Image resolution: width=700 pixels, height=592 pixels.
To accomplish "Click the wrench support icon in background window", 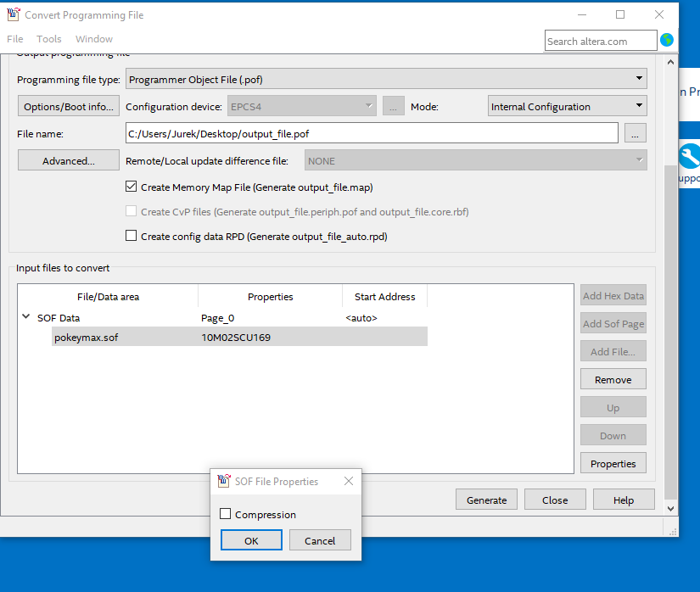I will tap(690, 157).
